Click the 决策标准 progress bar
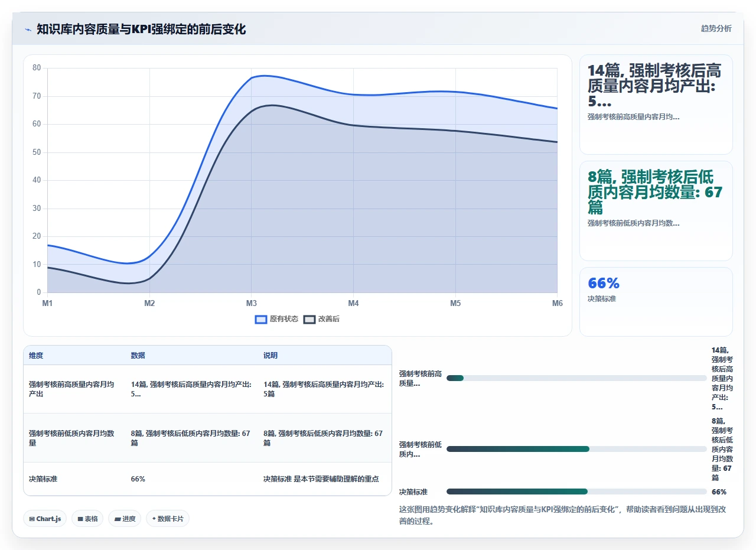 pyautogui.click(x=576, y=492)
